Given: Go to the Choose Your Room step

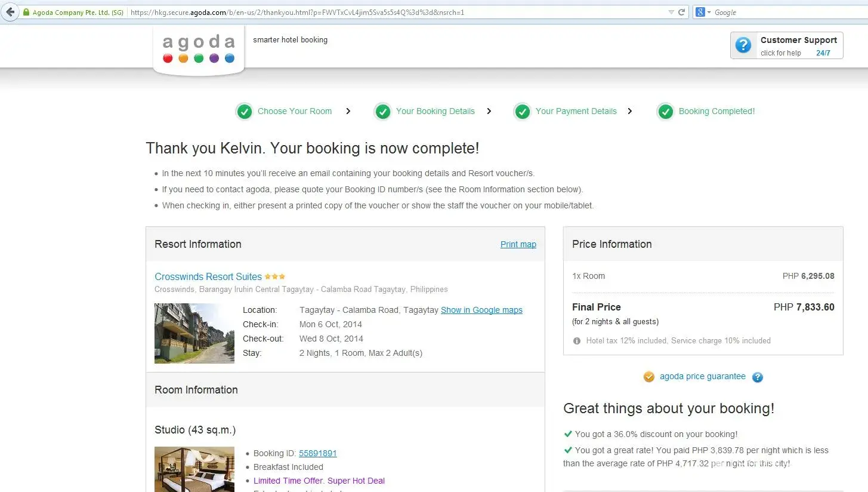Looking at the screenshot, I should pyautogui.click(x=295, y=111).
